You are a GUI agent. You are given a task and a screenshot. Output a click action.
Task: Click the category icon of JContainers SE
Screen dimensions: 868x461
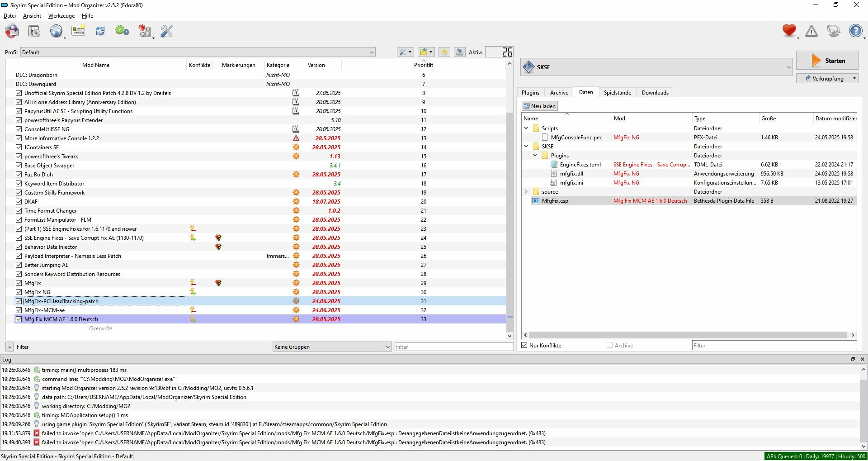pos(296,147)
